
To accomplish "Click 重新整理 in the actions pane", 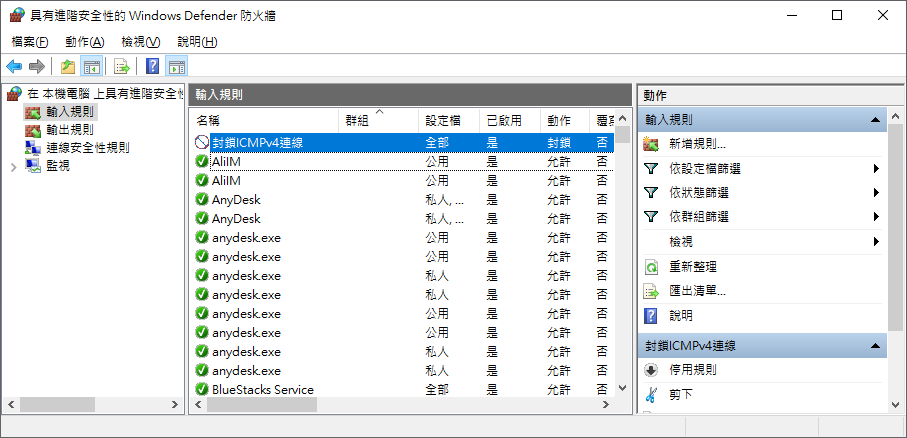I will [693, 267].
